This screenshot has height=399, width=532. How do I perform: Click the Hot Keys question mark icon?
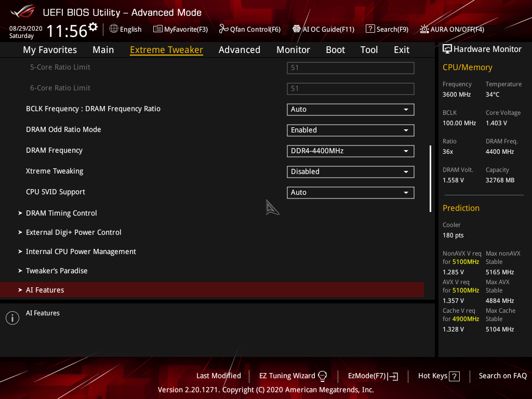pyautogui.click(x=454, y=376)
